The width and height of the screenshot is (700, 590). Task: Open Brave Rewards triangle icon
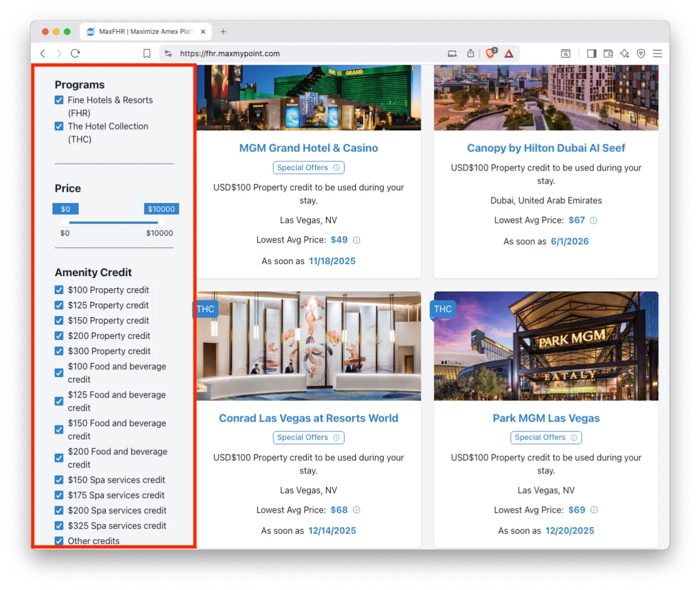click(509, 53)
